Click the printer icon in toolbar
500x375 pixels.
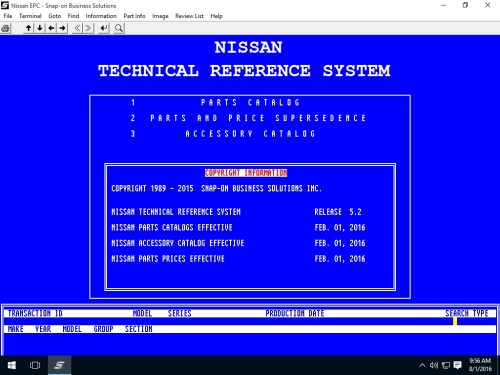tap(6, 28)
